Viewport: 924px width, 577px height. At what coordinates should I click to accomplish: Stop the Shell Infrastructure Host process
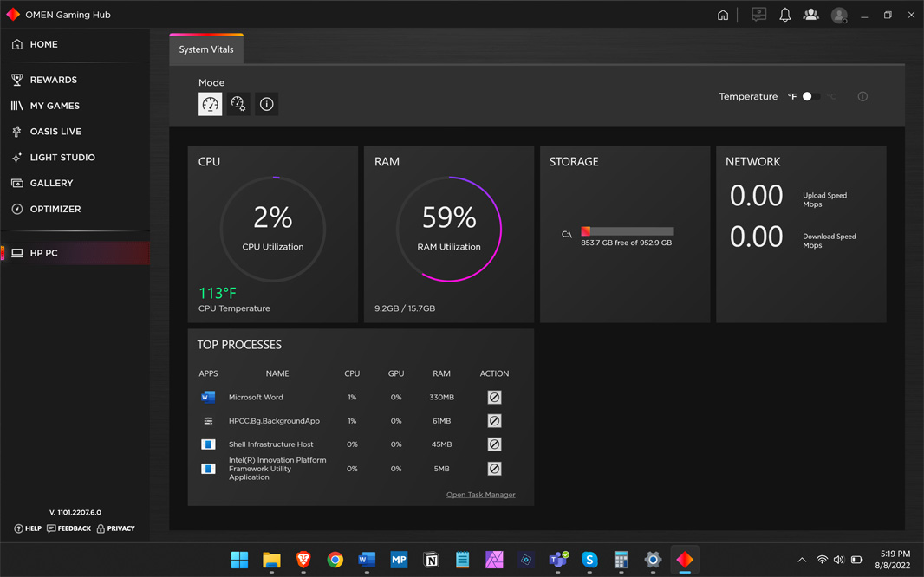[494, 444]
